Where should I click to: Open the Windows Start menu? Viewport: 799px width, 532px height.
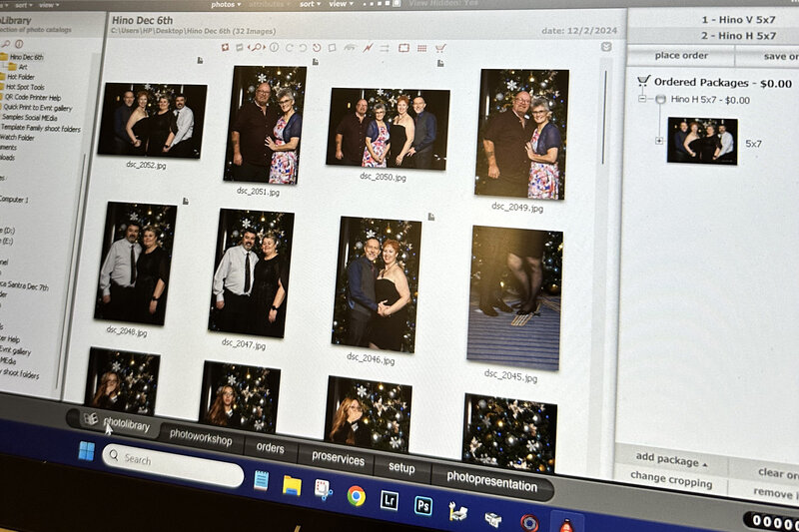tap(87, 451)
